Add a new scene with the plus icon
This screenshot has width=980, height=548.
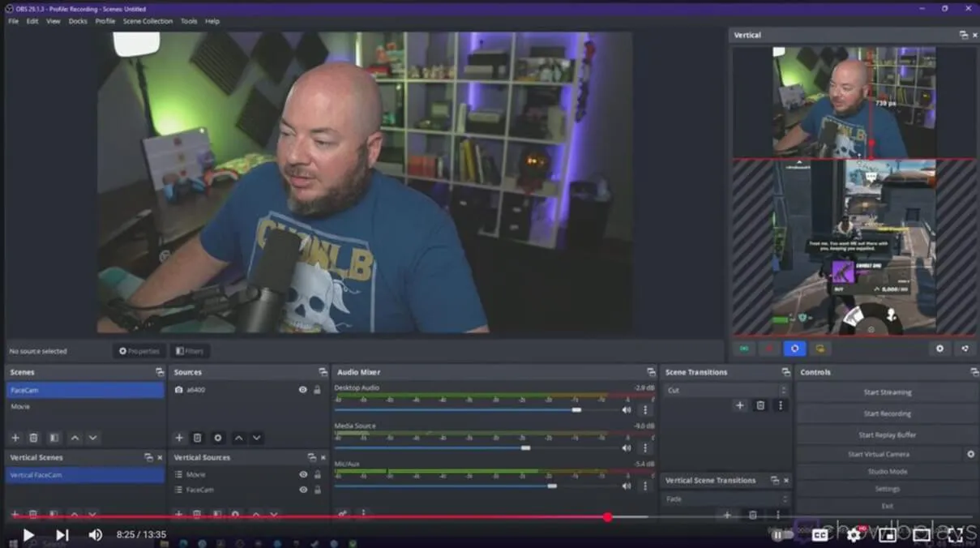click(x=15, y=438)
